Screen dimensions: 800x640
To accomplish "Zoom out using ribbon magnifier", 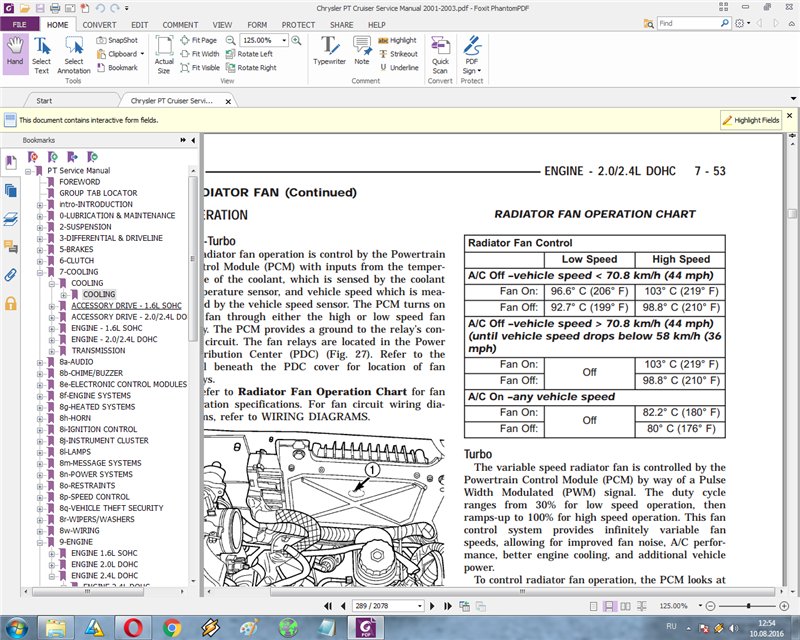I will click(x=231, y=40).
